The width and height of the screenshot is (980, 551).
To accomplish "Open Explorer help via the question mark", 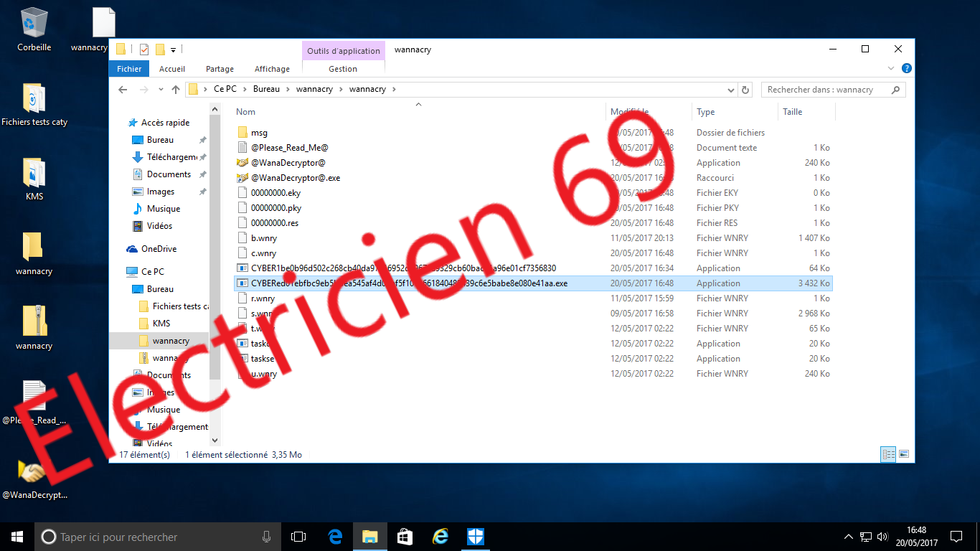I will [x=906, y=69].
